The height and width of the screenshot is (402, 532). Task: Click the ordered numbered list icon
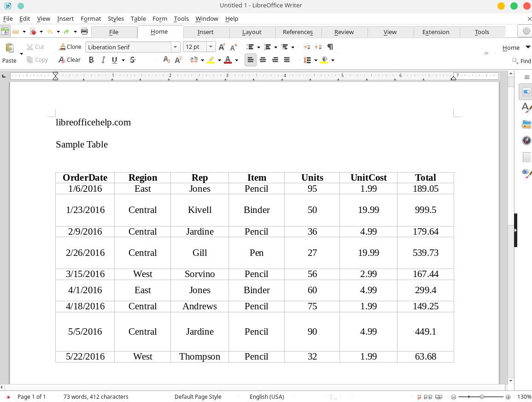(x=267, y=47)
